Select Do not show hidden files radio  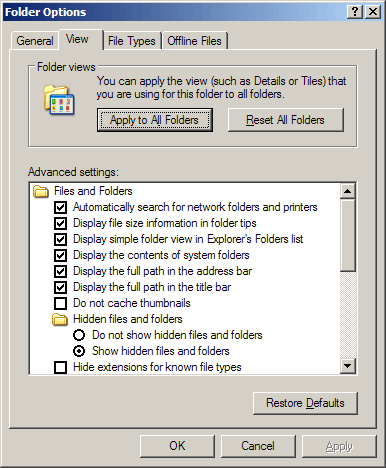pyautogui.click(x=79, y=335)
